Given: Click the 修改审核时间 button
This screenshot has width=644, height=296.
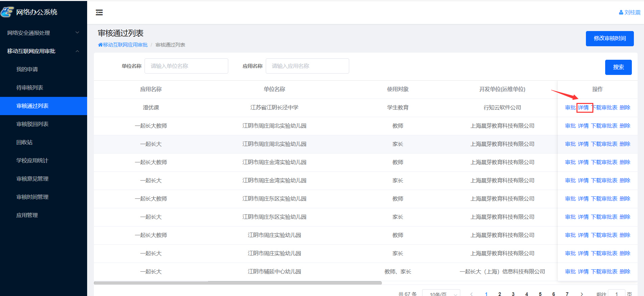Looking at the screenshot, I should point(610,38).
